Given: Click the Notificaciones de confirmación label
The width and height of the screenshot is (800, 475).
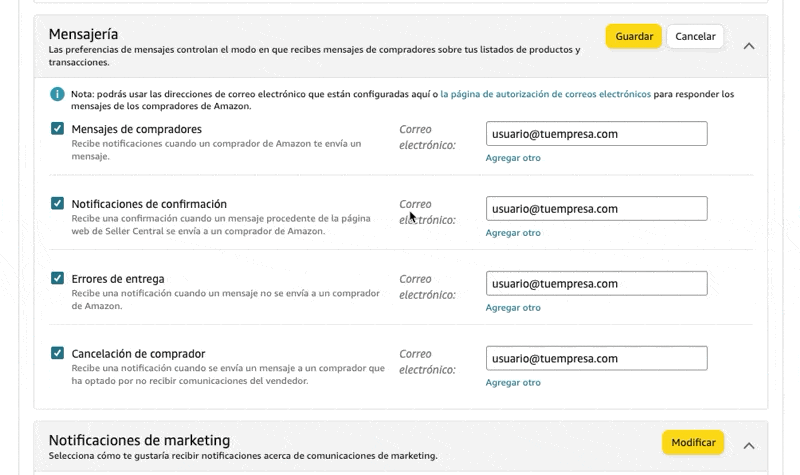Looking at the screenshot, I should coord(149,204).
